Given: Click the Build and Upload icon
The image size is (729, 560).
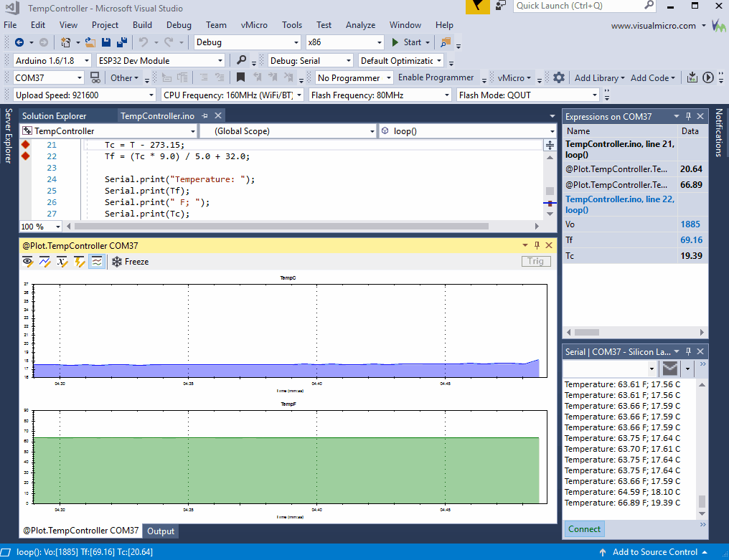Looking at the screenshot, I should pyautogui.click(x=692, y=77).
